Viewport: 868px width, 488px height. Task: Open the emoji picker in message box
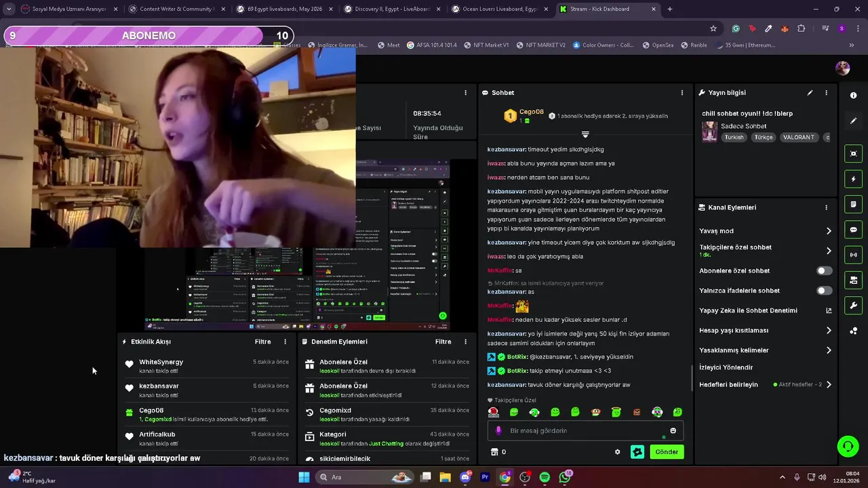tap(673, 430)
